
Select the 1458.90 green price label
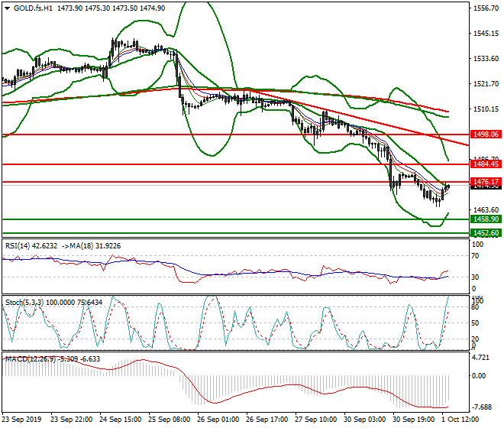pos(486,219)
